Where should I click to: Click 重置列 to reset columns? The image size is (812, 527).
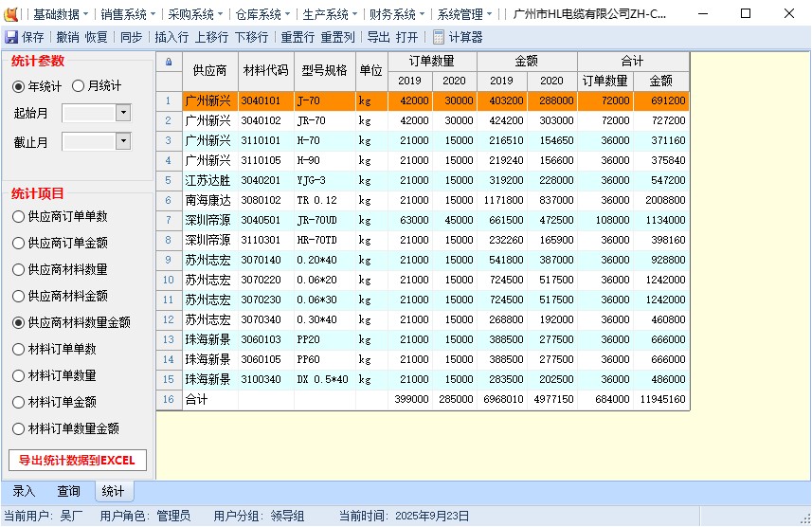tap(337, 37)
